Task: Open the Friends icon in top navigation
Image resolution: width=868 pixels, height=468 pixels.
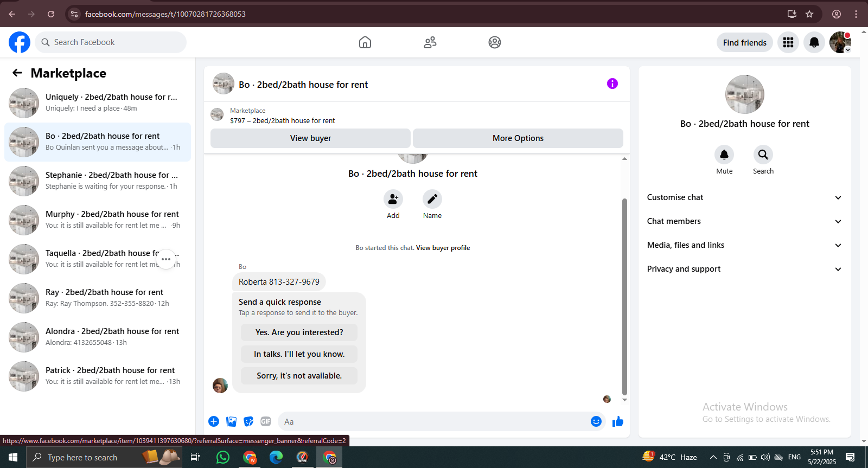Action: tap(430, 42)
